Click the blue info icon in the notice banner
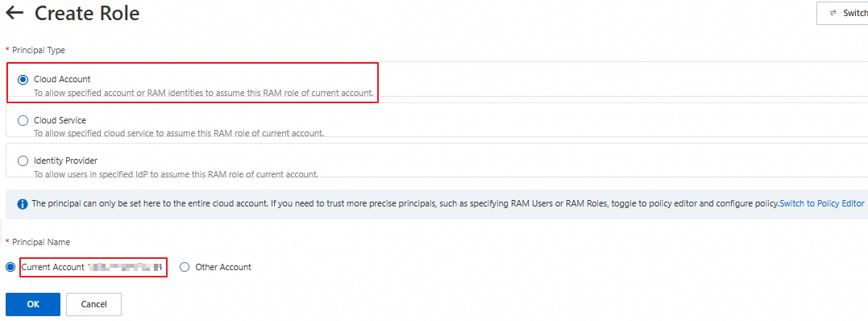Viewport: 868px width, 321px height. coord(23,204)
